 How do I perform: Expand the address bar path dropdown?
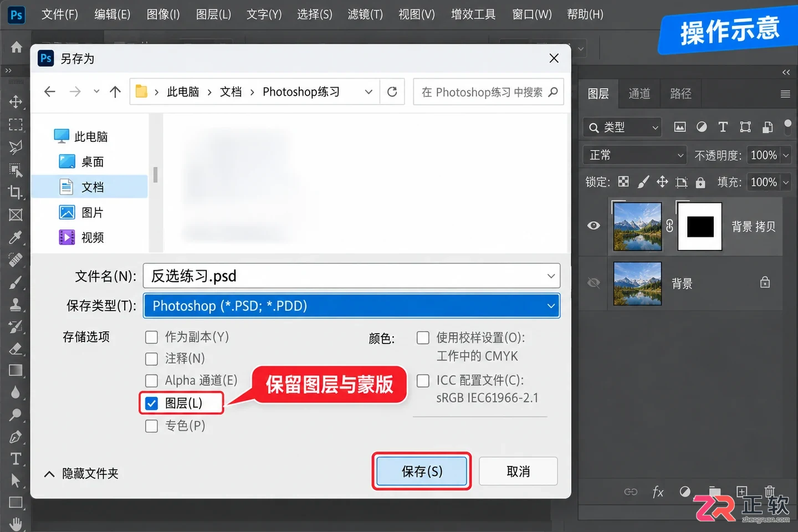(369, 92)
